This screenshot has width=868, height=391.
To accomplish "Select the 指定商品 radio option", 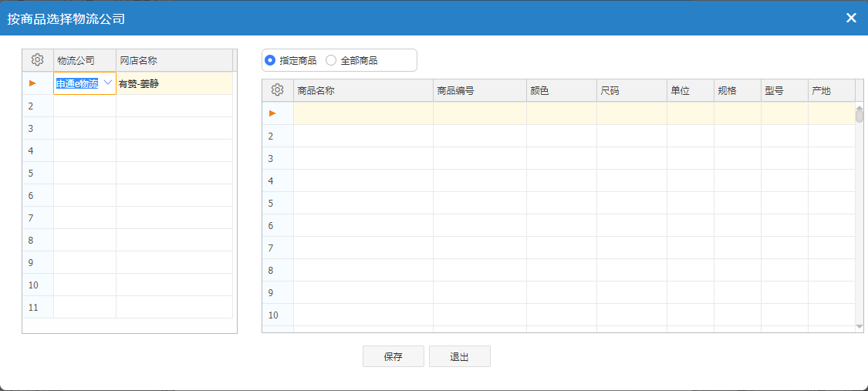I will (x=270, y=60).
